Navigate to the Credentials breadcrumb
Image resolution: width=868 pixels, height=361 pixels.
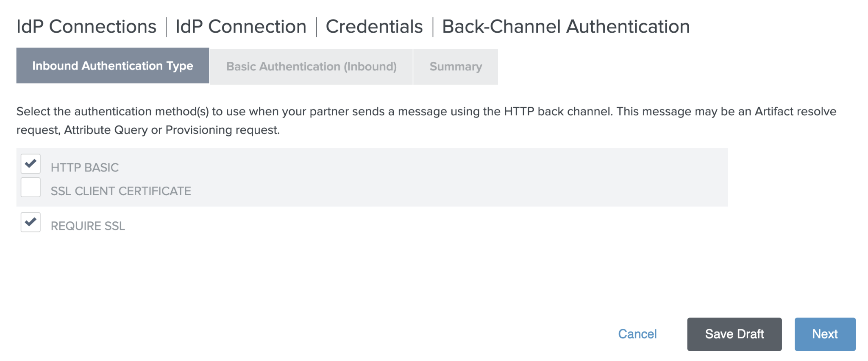[374, 27]
